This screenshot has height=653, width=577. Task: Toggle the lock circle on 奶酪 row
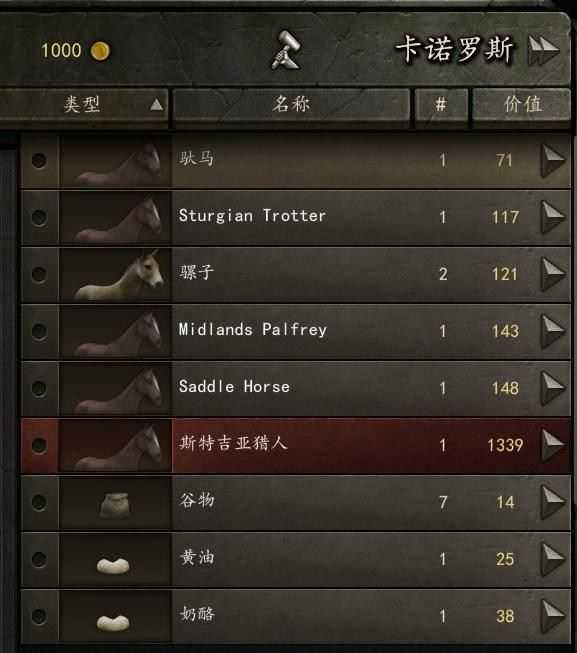click(x=39, y=616)
